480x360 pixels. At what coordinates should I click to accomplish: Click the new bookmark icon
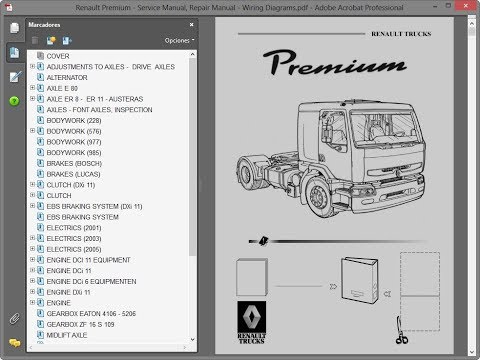pyautogui.click(x=51, y=41)
